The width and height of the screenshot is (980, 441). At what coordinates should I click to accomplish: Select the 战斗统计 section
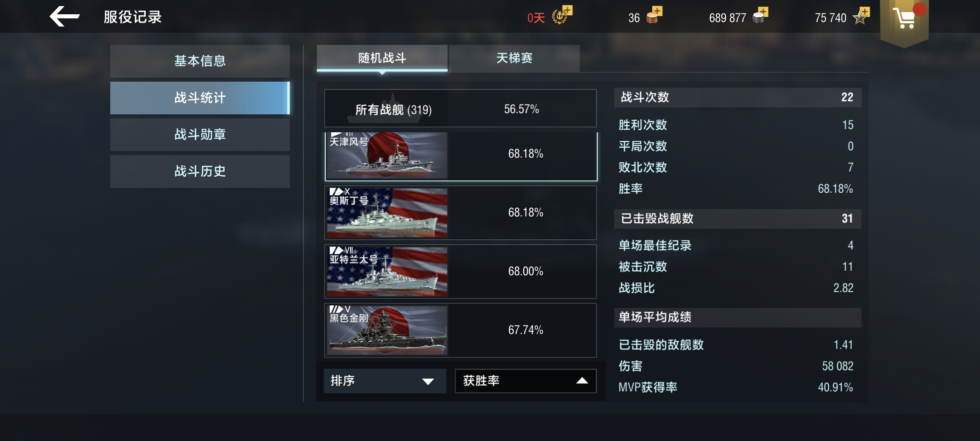point(200,98)
